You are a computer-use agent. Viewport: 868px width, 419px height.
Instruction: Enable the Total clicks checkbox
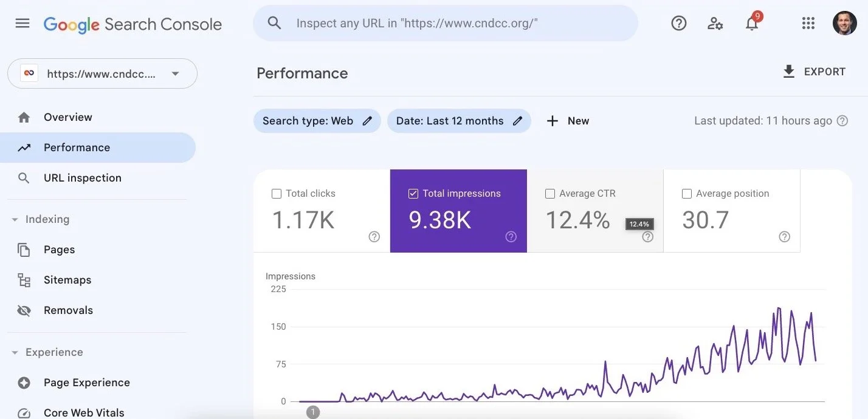(x=277, y=194)
